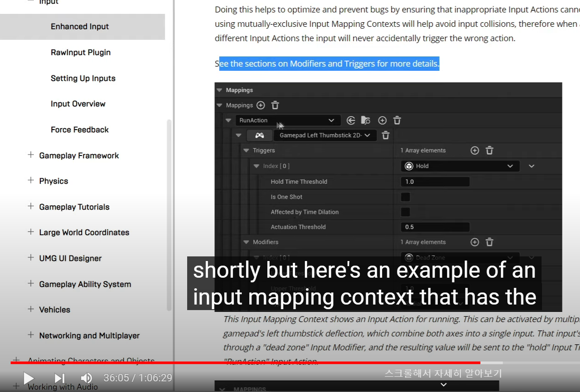Delete the RunAction mapping

(x=397, y=120)
